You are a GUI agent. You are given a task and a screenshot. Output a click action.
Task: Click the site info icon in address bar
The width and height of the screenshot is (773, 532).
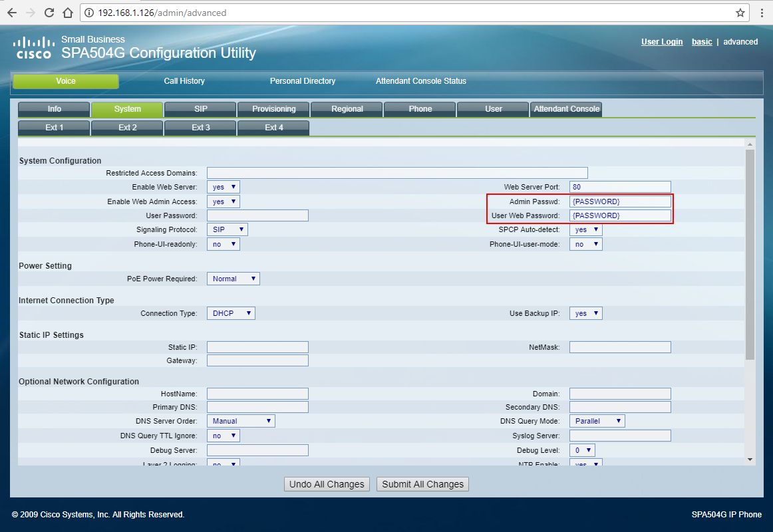pos(89,13)
